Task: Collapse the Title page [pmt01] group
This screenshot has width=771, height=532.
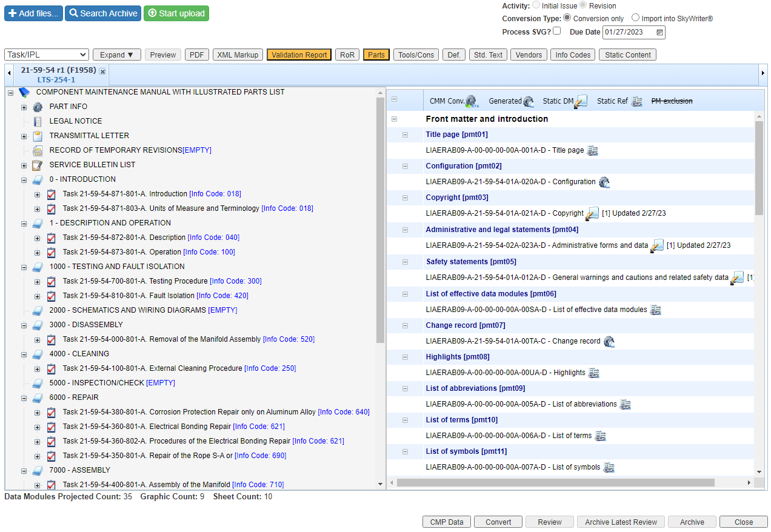Action: coord(405,135)
